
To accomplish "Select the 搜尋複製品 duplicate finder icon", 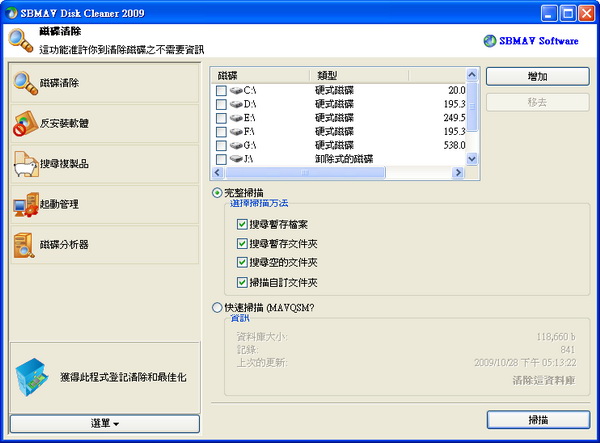I will pos(26,164).
